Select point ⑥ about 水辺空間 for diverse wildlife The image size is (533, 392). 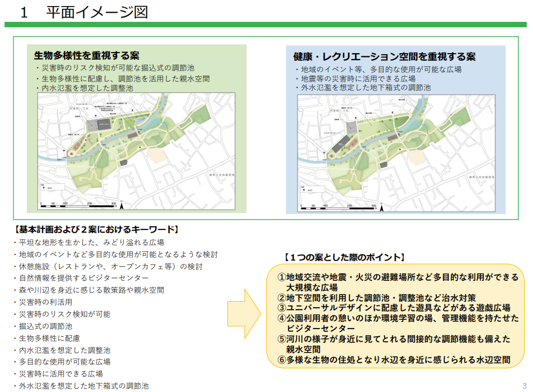coord(393,360)
